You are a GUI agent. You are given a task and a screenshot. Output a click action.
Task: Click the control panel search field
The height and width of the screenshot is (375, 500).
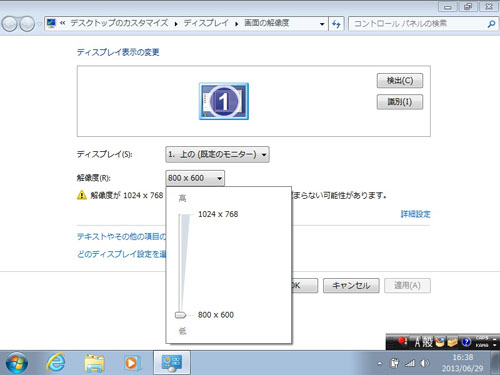pos(417,24)
